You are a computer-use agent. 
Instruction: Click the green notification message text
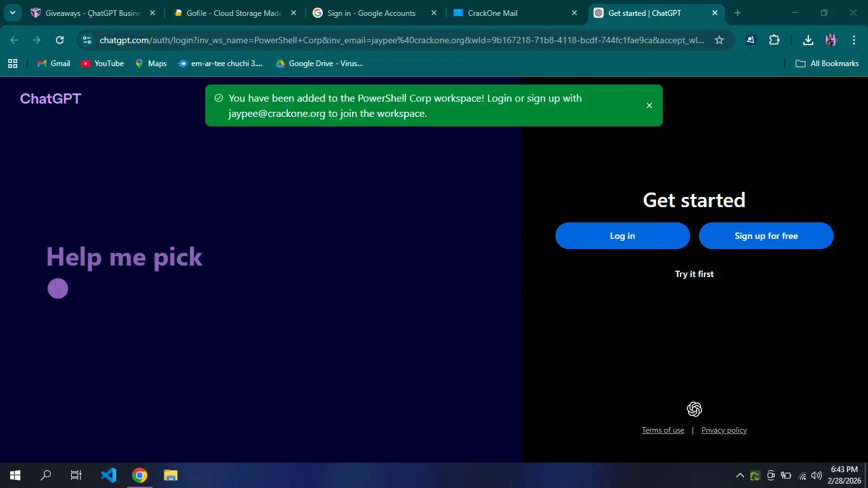point(405,106)
